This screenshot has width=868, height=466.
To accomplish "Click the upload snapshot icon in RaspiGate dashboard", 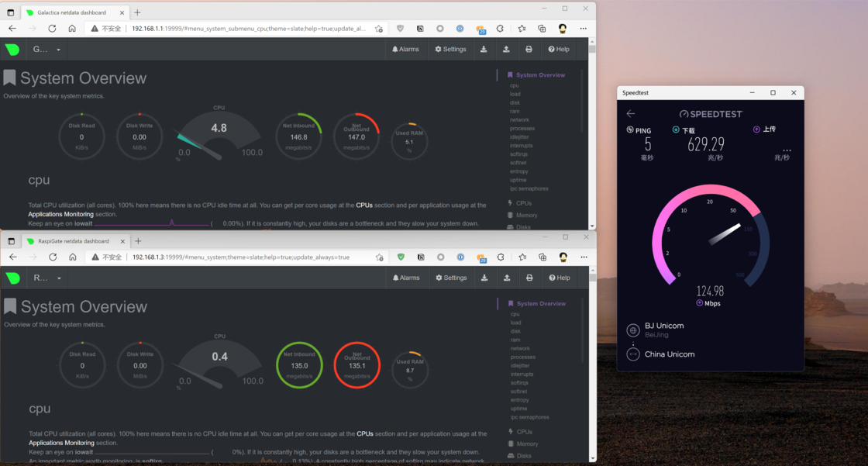I will point(507,278).
